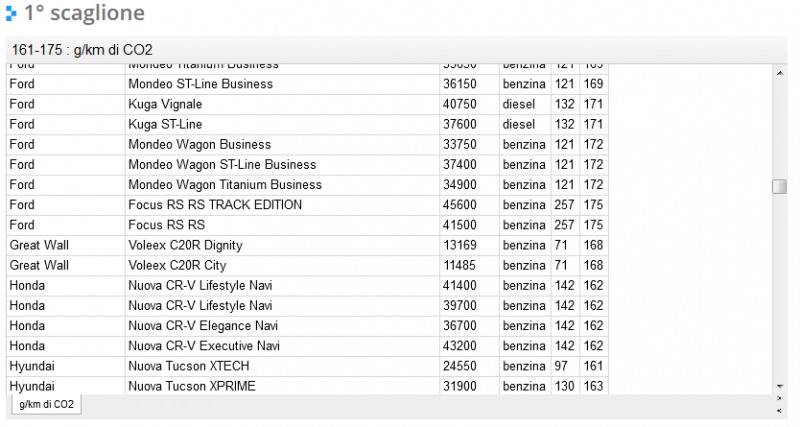Click 'Hyundai' in the Tucson XTECH row

[66, 366]
